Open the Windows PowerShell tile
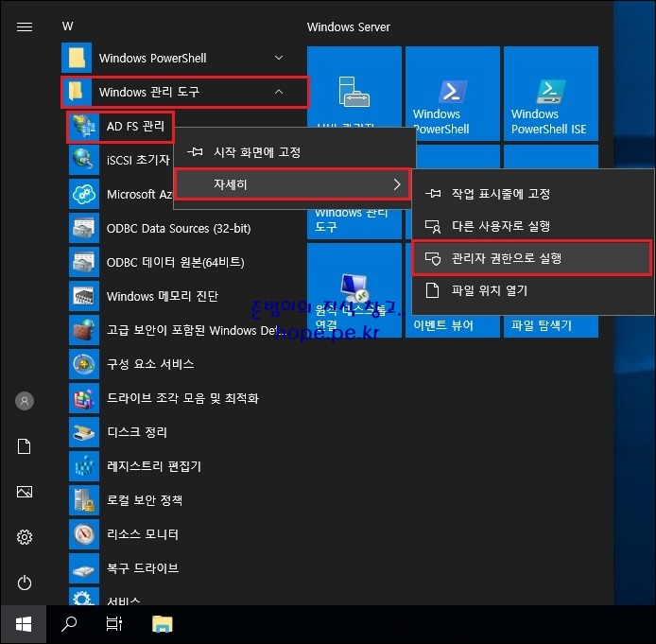Image resolution: width=656 pixels, height=644 pixels. pos(452,94)
